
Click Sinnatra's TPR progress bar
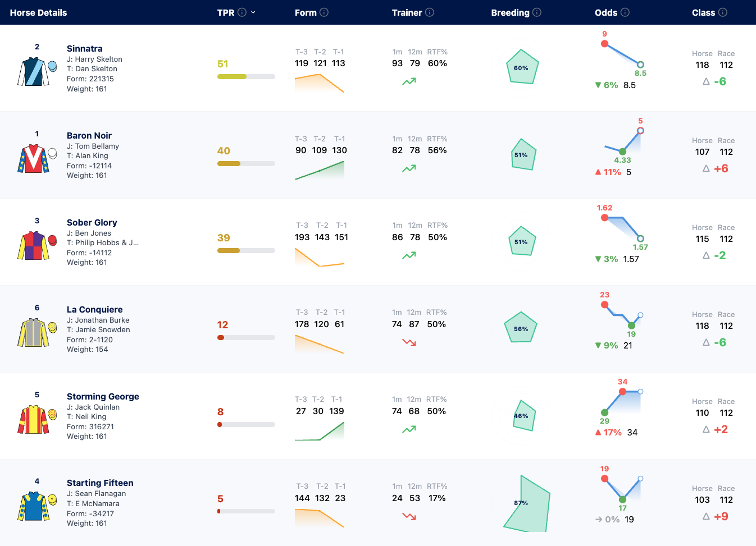[x=246, y=76]
